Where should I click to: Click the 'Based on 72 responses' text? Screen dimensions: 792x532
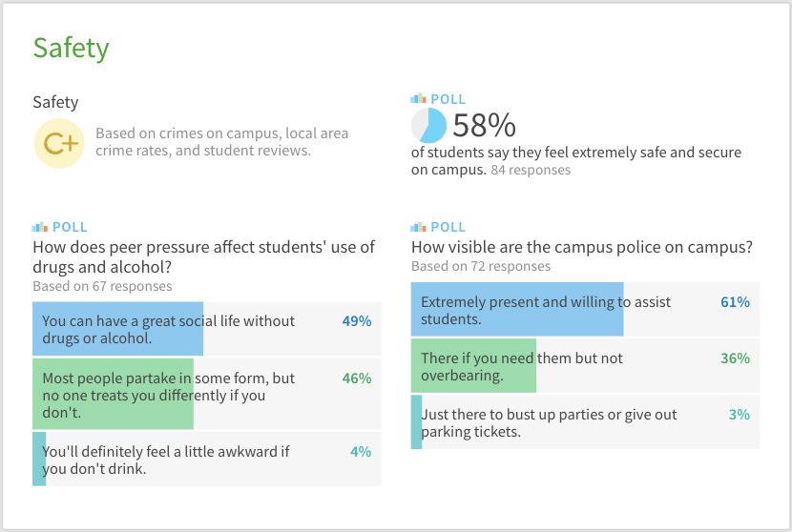(x=481, y=267)
